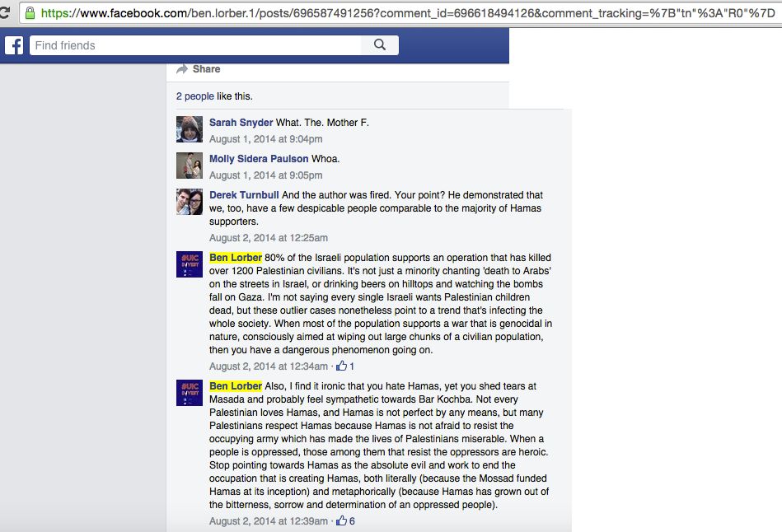
Task: Focus the Find friends search field
Action: (195, 45)
